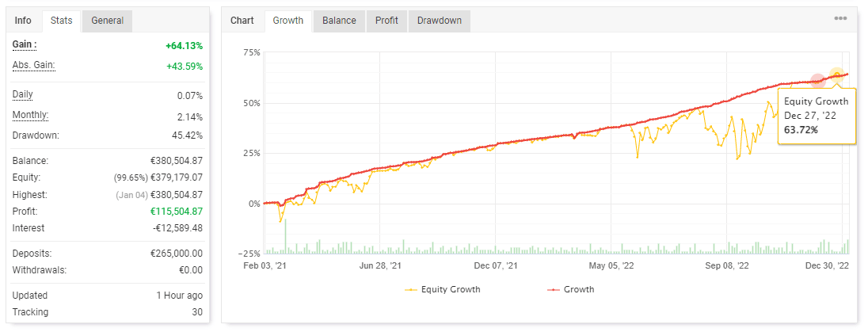Switch to the Balance chart tab

pyautogui.click(x=339, y=21)
